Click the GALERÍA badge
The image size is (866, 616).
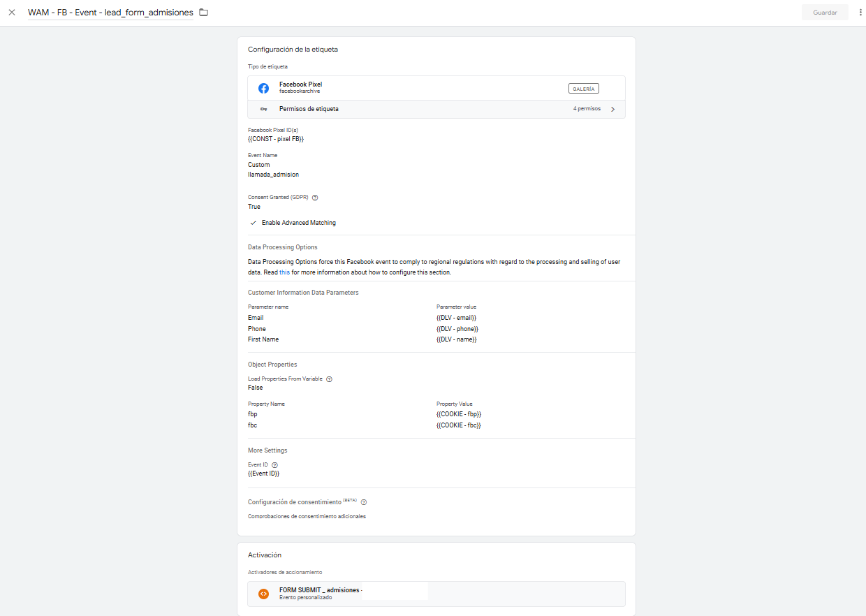[x=583, y=89]
